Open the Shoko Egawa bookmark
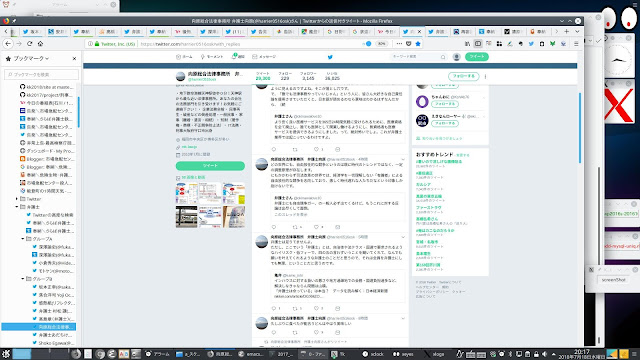Viewport: 640px width, 360px height. coord(53,343)
